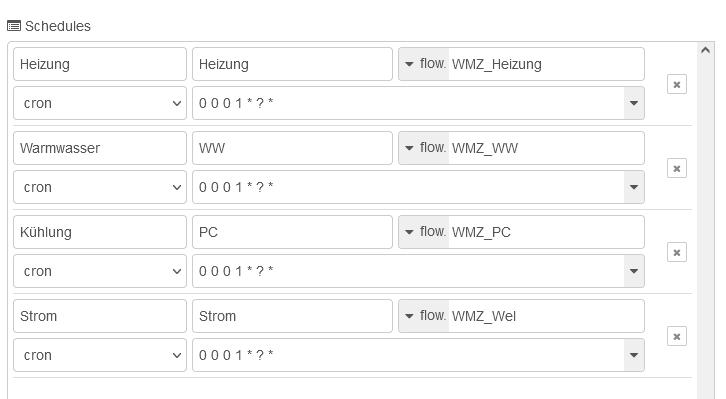
Task: Delete the Strom schedule row
Action: click(x=676, y=337)
